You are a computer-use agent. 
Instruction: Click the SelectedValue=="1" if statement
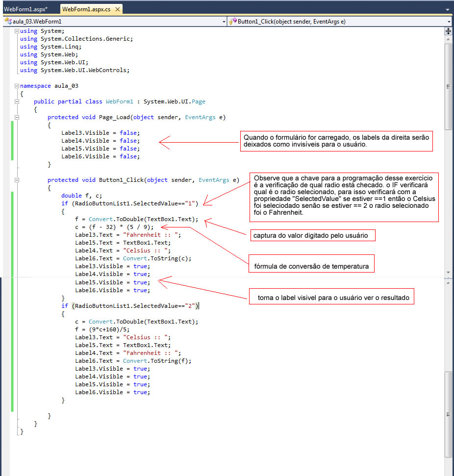129,203
